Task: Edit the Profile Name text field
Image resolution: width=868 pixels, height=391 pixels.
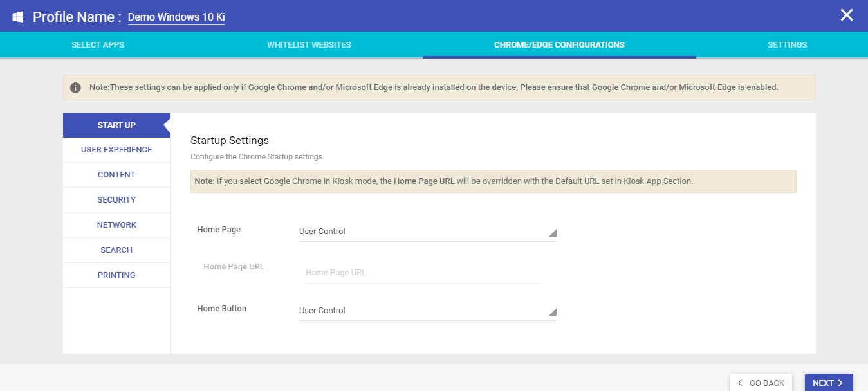Action: coord(176,17)
